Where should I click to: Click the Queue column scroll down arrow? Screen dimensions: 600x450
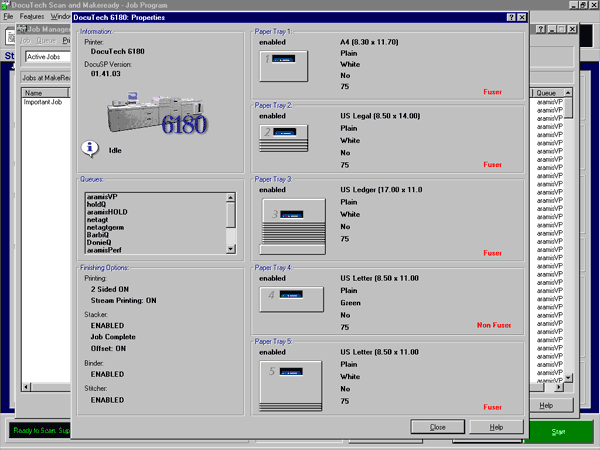tap(568, 377)
